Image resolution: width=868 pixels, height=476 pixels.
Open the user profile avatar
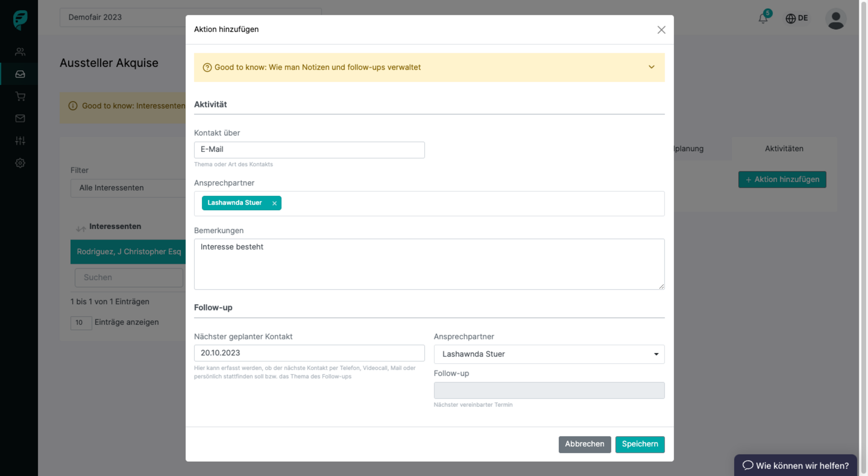[835, 19]
